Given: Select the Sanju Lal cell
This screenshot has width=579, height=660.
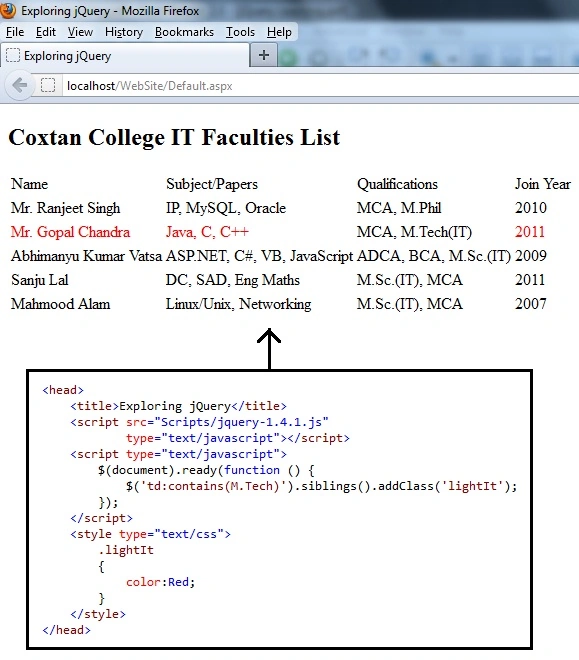Looking at the screenshot, I should [x=40, y=280].
